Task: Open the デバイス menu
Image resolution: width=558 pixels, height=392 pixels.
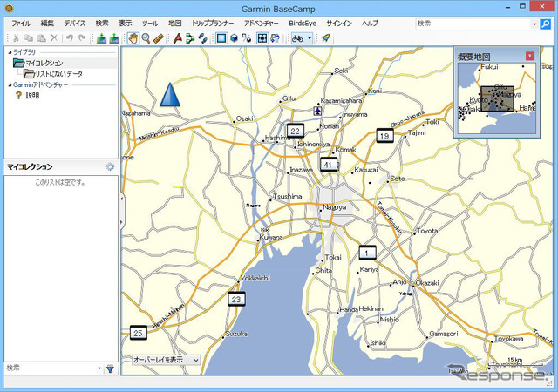Action: tap(75, 24)
